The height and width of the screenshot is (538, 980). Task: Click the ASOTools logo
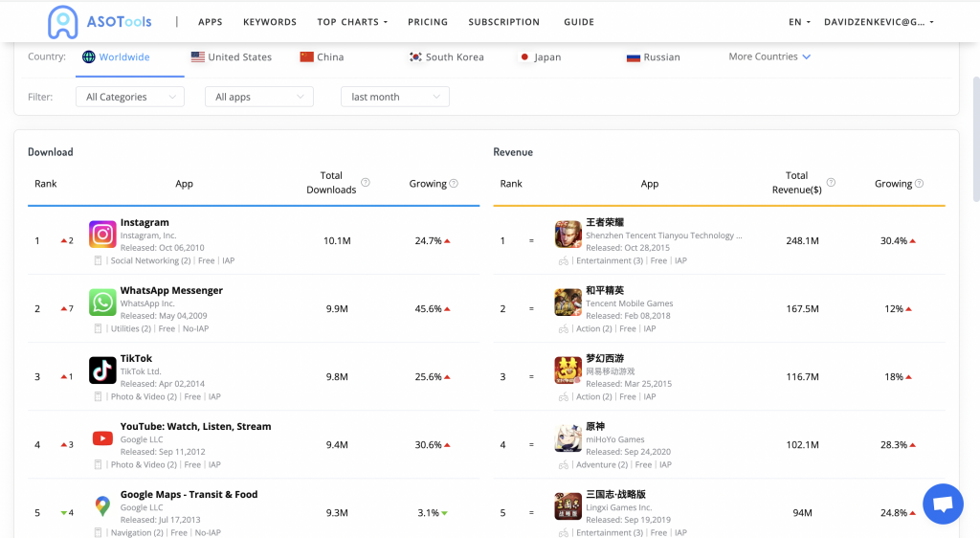[100, 22]
